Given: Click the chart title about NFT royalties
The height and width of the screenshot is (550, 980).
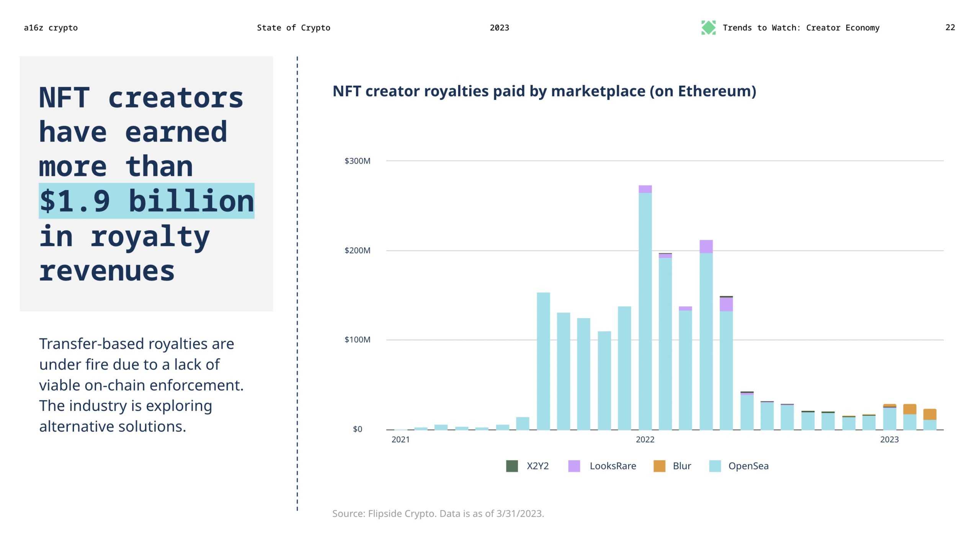Looking at the screenshot, I should point(544,91).
